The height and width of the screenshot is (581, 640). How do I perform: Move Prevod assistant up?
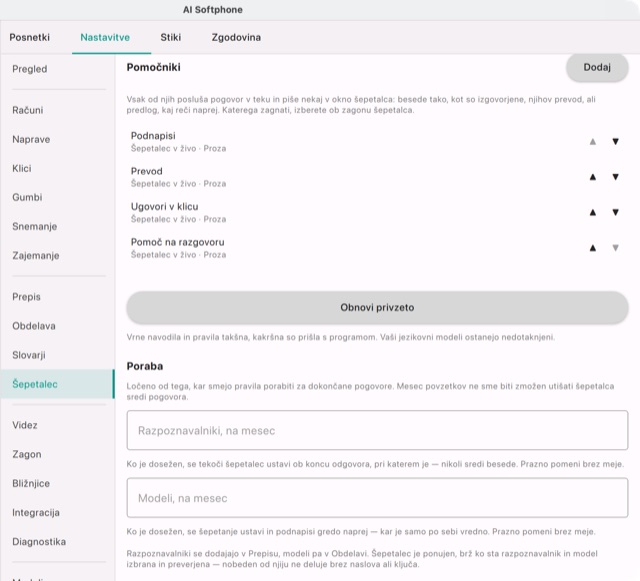pos(593,177)
